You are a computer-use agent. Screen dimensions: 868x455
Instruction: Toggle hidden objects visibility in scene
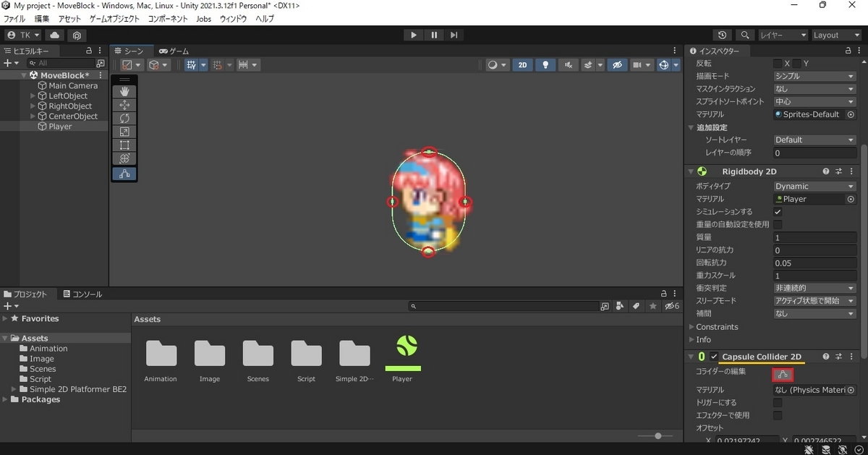(x=616, y=65)
